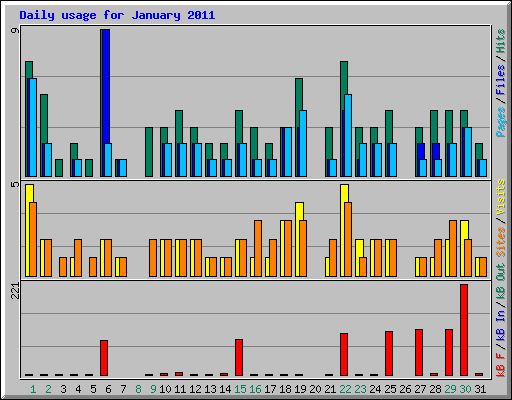Select day label '26' on x-axis
This screenshot has width=512, height=400.
coord(405,389)
